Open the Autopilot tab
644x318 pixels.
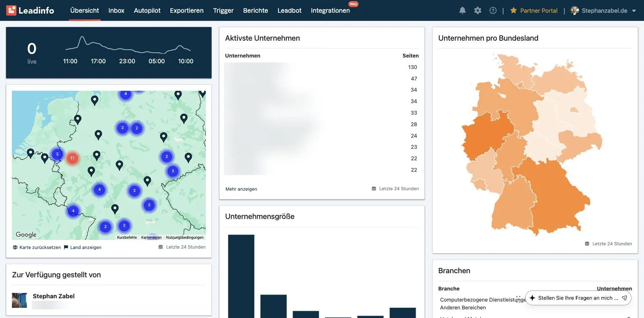147,11
